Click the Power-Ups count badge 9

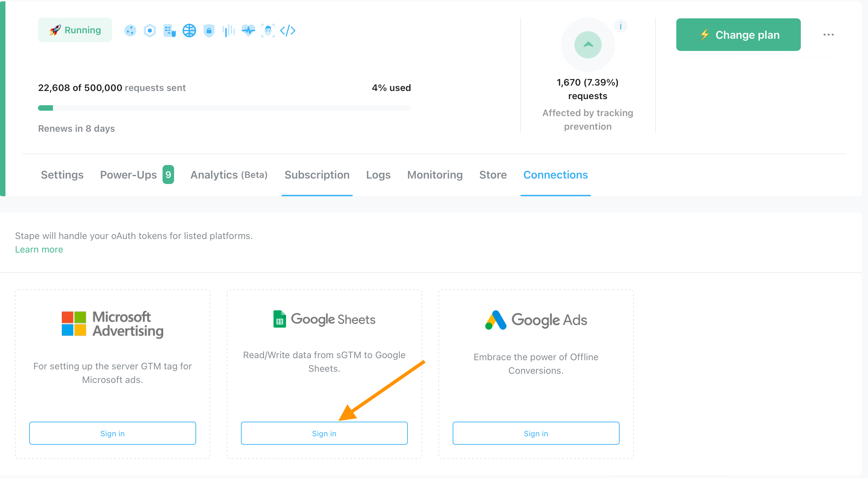[168, 174]
